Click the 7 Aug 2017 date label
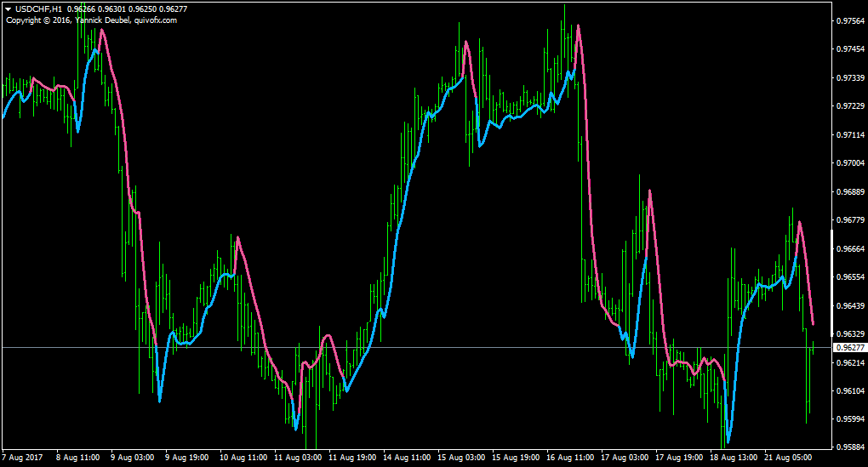The image size is (868, 467). (x=22, y=458)
